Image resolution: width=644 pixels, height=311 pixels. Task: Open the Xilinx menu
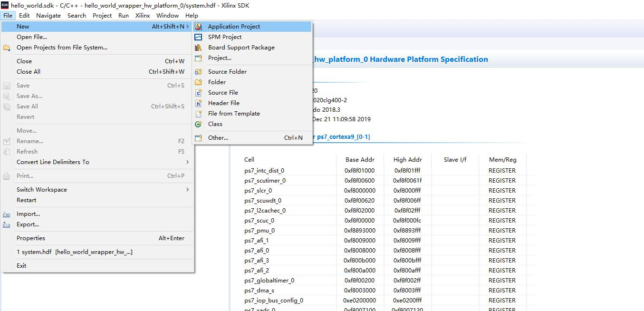(x=143, y=15)
